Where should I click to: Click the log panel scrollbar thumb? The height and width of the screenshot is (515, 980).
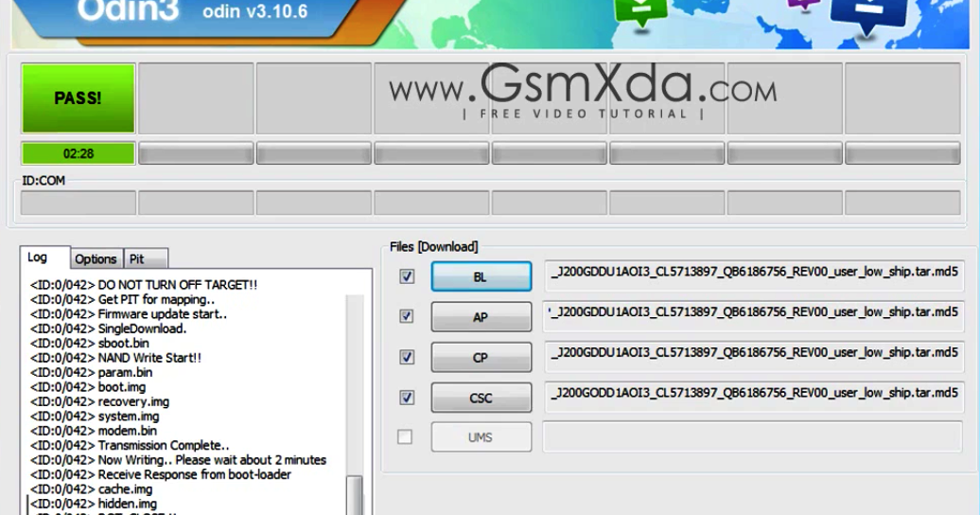355,495
